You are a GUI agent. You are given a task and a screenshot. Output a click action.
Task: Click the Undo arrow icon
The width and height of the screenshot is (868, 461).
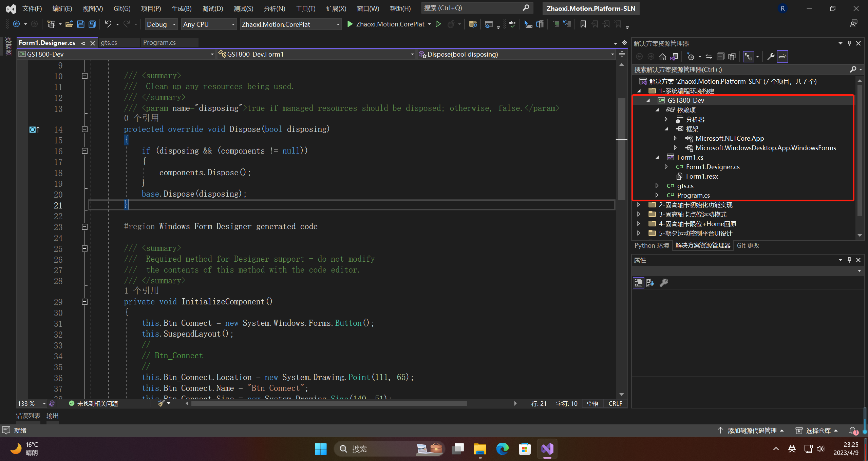coord(108,24)
